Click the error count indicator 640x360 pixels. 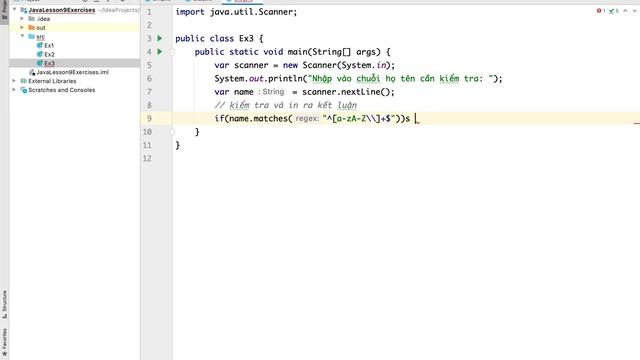tap(601, 11)
